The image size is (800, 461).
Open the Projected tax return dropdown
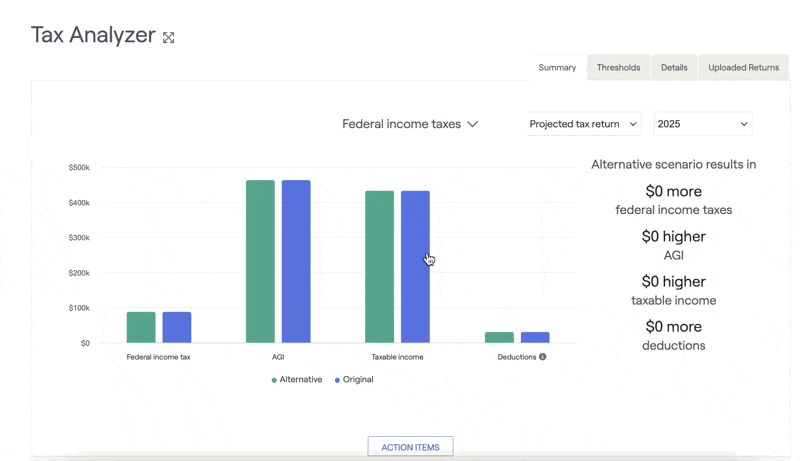[x=583, y=124]
